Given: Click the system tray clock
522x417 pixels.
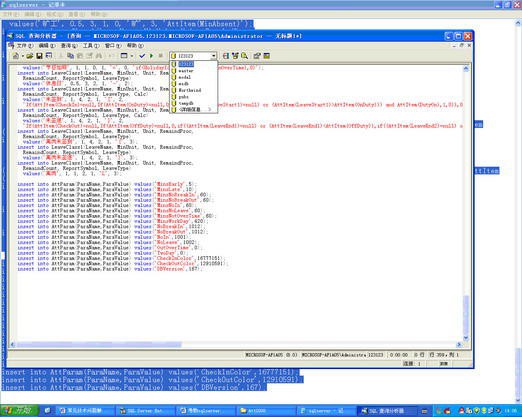Looking at the screenshot, I should click(511, 411).
